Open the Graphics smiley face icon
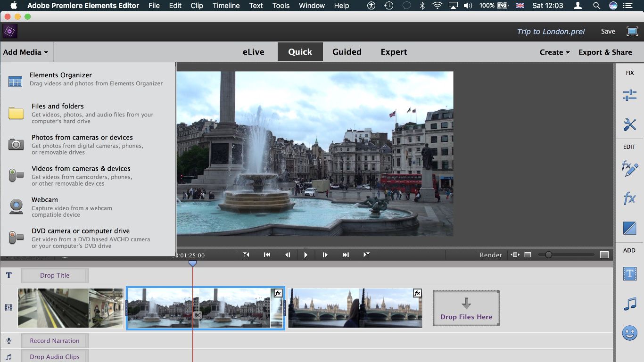Screen dimensions: 644x362 click(x=629, y=333)
